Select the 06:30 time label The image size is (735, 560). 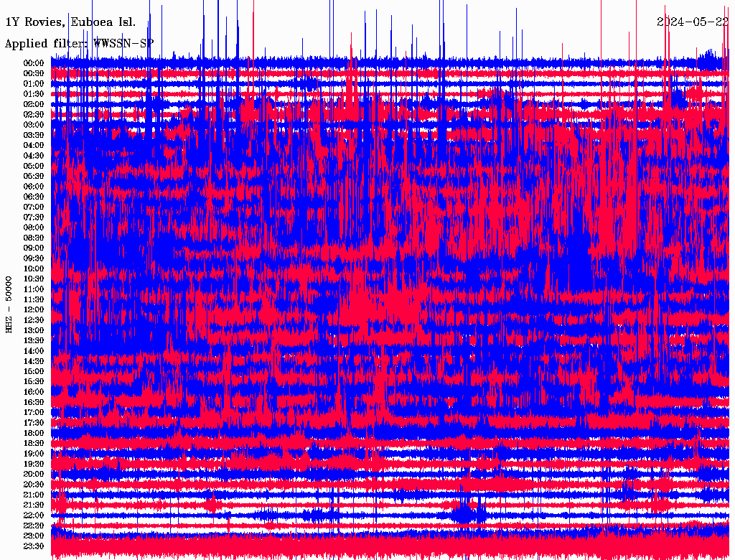click(34, 197)
